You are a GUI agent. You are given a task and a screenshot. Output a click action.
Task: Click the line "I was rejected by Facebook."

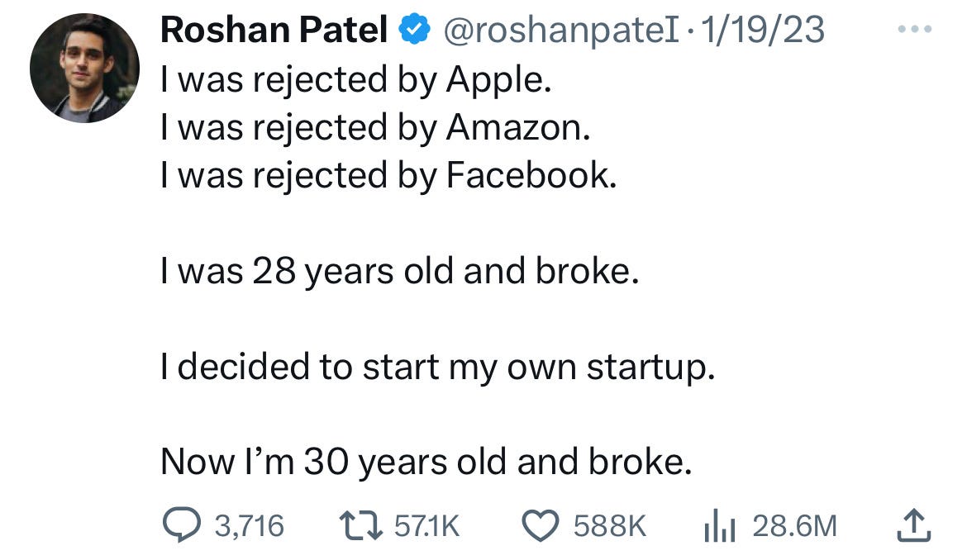pyautogui.click(x=388, y=176)
